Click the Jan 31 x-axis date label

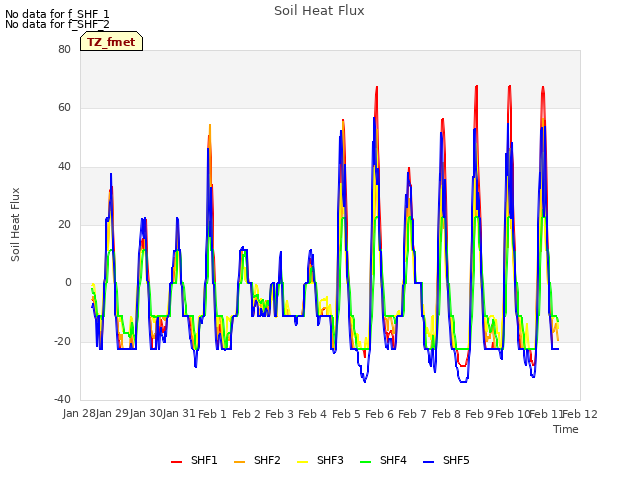pos(179,413)
